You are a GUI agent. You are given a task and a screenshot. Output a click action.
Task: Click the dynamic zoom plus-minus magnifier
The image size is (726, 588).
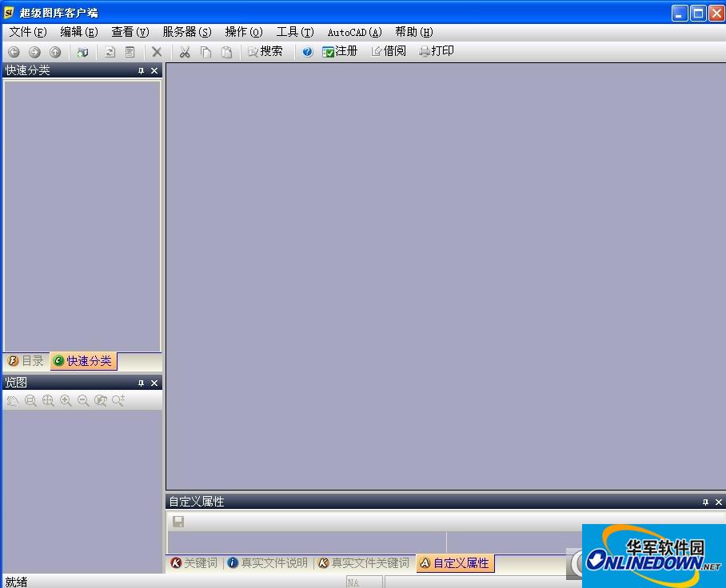coord(118,400)
